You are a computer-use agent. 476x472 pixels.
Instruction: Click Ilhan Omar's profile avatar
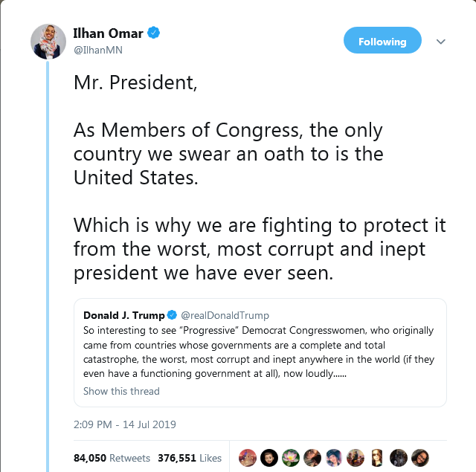(48, 42)
